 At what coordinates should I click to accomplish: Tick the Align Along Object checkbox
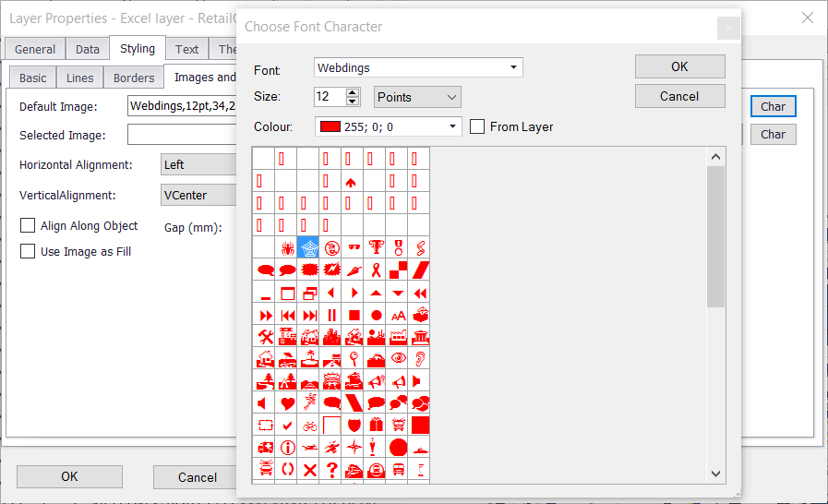pos(28,225)
